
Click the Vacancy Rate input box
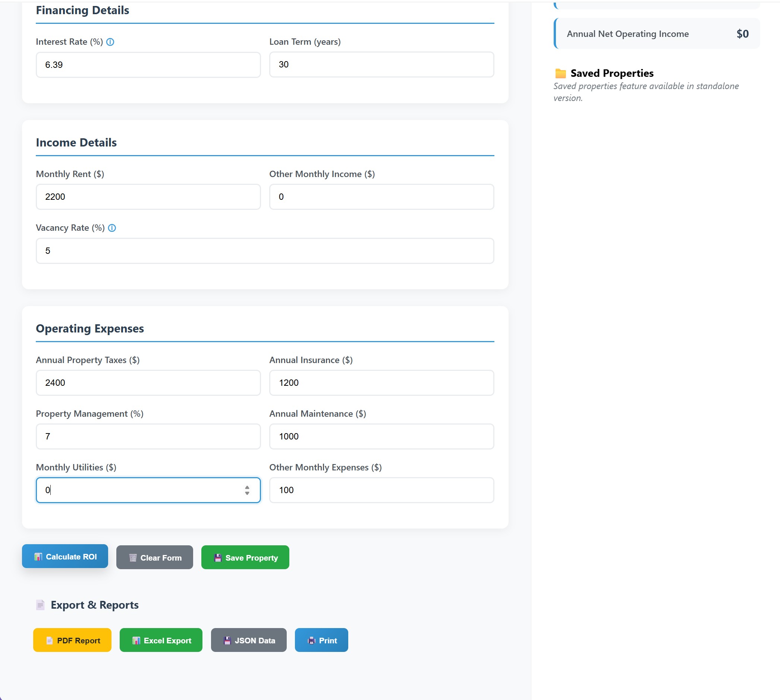(265, 251)
